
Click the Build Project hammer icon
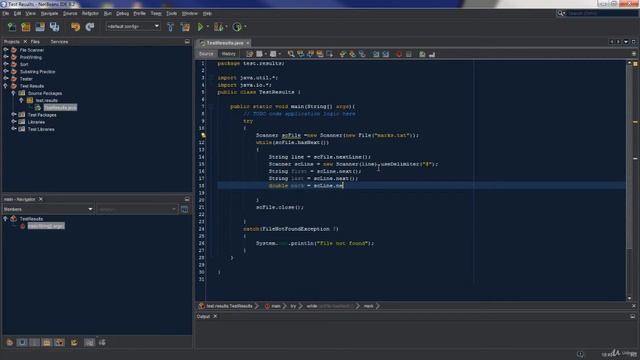(x=171, y=27)
